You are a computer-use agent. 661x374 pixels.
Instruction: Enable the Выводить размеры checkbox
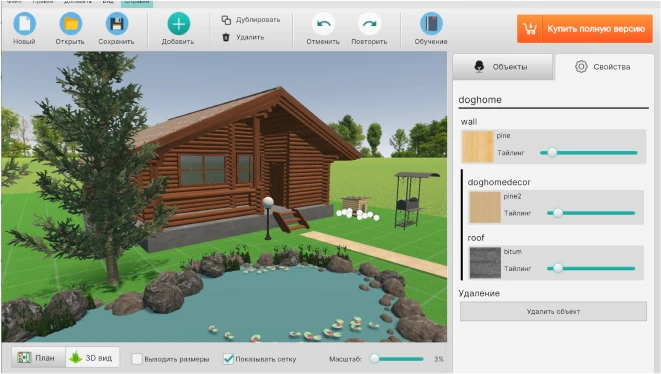pyautogui.click(x=137, y=359)
